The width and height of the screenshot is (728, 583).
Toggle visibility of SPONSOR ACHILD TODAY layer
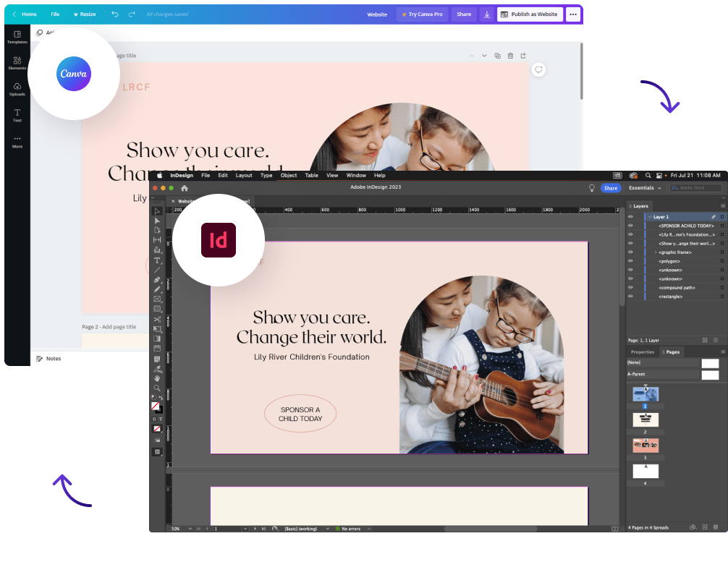coord(630,226)
